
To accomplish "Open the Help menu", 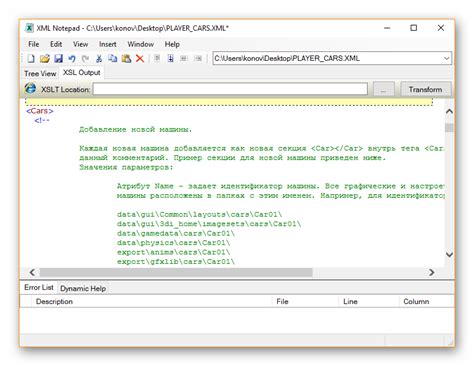I will [172, 44].
